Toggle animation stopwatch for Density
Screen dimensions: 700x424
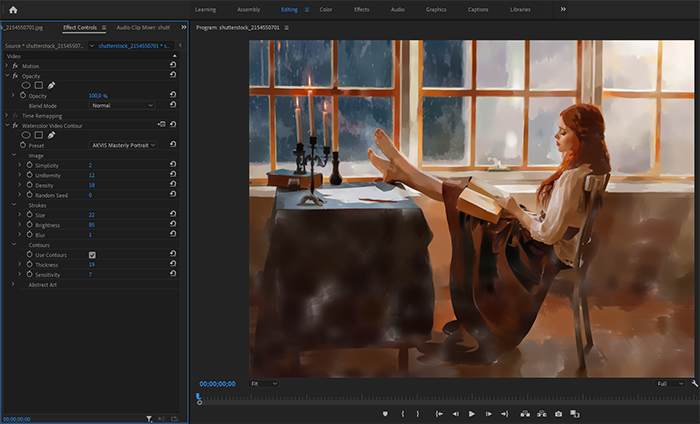[x=29, y=184]
